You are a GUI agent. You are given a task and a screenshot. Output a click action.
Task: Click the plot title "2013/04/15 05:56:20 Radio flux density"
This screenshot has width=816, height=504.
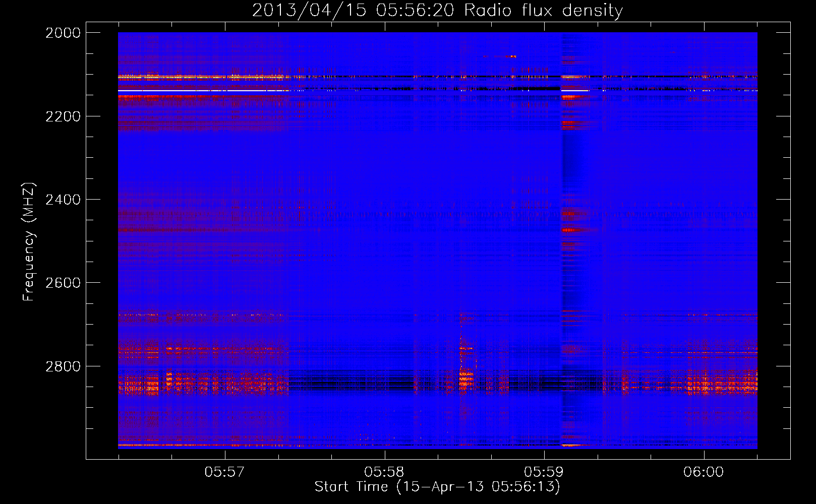[x=437, y=10]
